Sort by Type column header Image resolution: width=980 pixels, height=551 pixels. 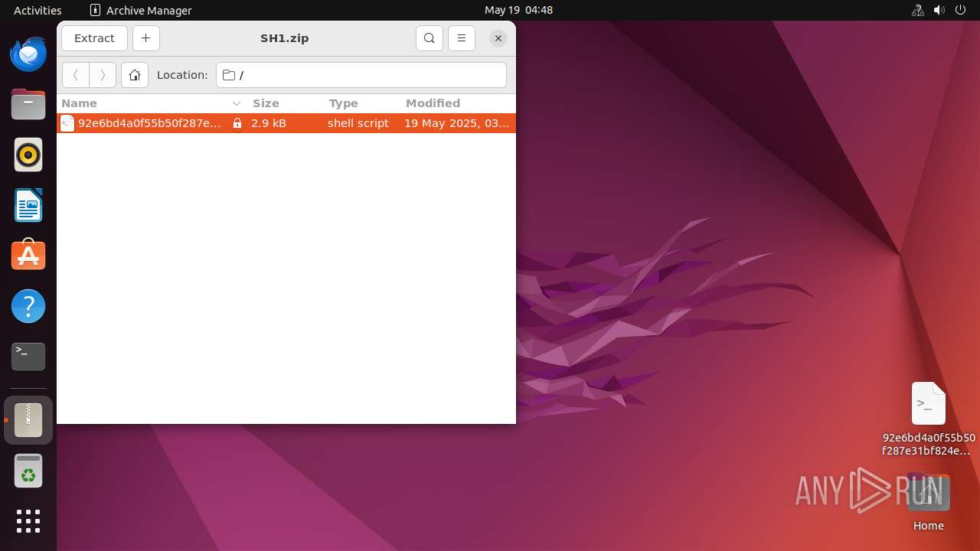[362, 103]
